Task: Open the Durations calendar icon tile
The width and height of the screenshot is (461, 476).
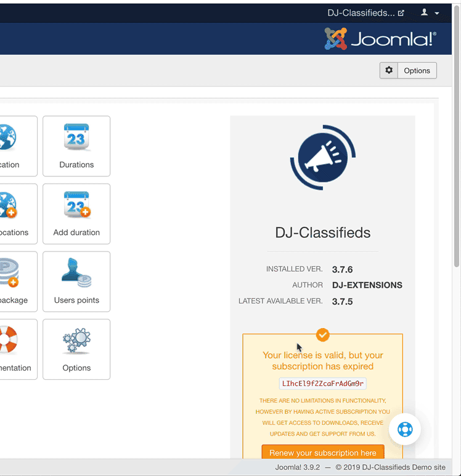Action: coord(76,146)
